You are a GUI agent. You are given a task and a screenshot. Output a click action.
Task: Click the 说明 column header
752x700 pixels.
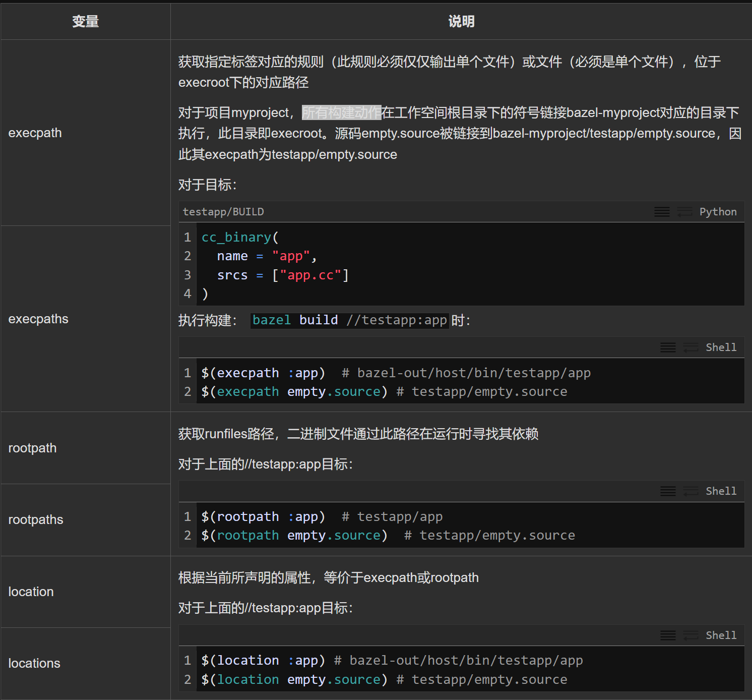[x=461, y=21]
